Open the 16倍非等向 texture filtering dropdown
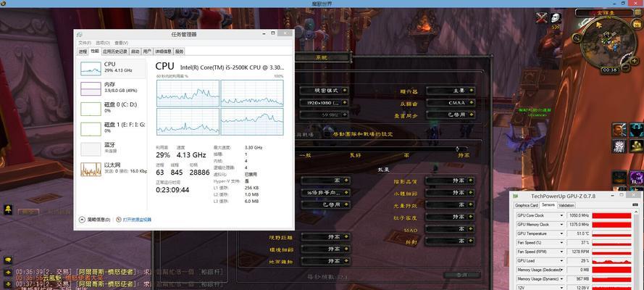This screenshot has height=290, width=644. pyautogui.click(x=326, y=192)
